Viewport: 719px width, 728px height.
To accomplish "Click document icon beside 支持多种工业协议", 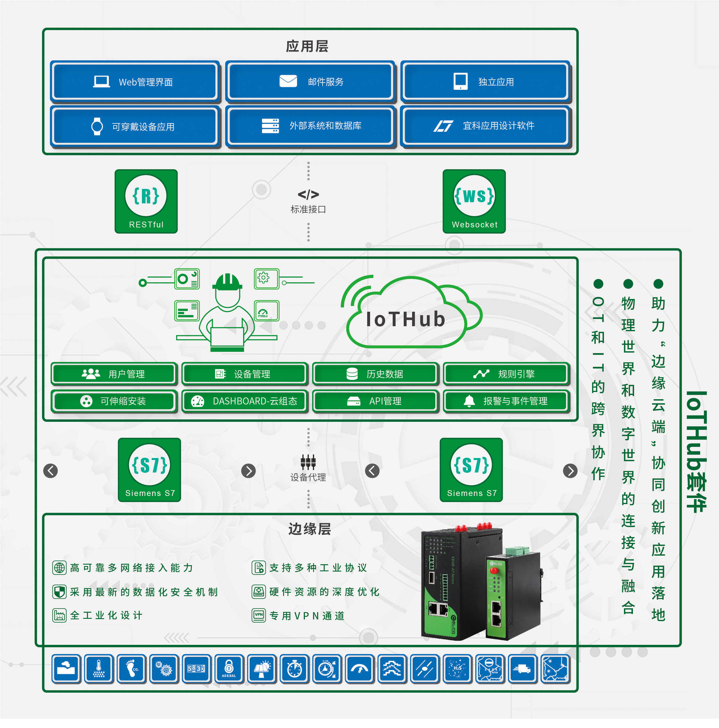I will (259, 568).
